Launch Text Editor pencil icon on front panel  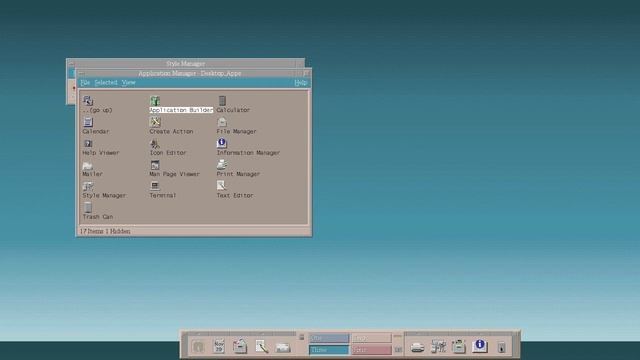click(261, 347)
